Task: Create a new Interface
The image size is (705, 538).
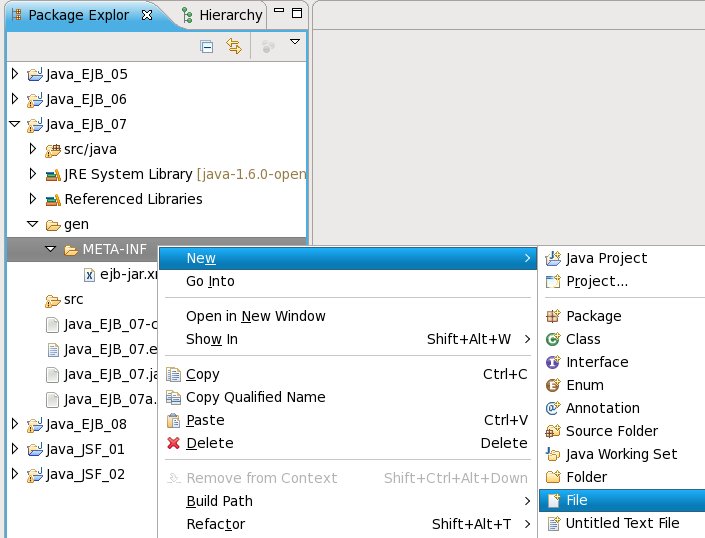Action: (622, 362)
